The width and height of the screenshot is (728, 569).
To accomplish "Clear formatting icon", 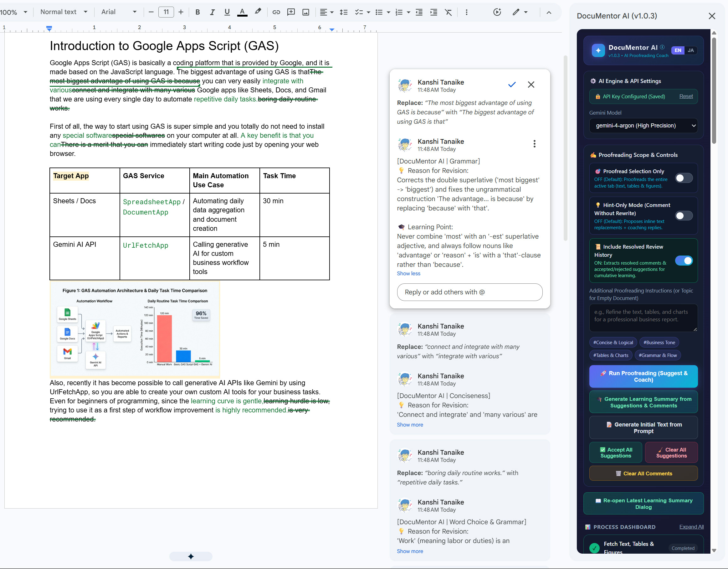I will pos(448,12).
